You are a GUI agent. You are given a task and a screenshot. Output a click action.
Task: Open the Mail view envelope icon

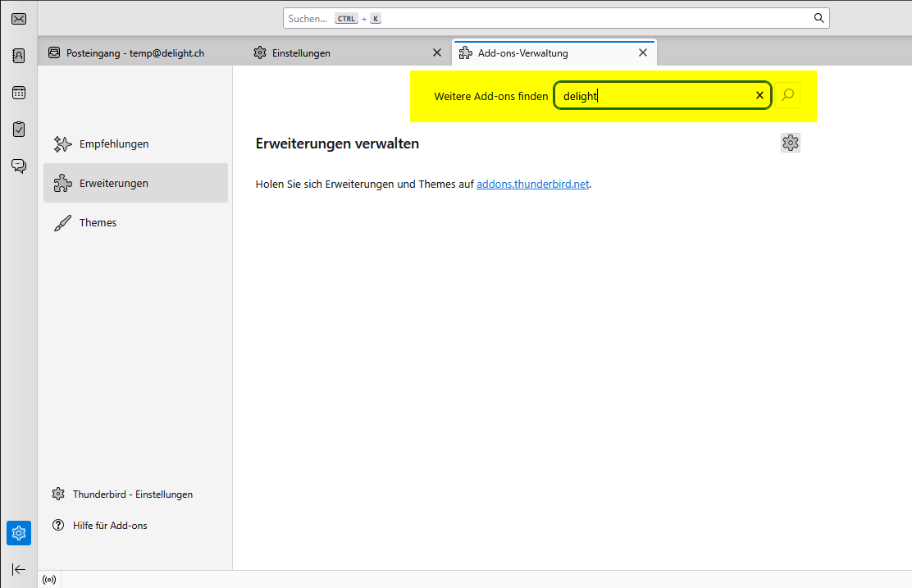pos(18,18)
